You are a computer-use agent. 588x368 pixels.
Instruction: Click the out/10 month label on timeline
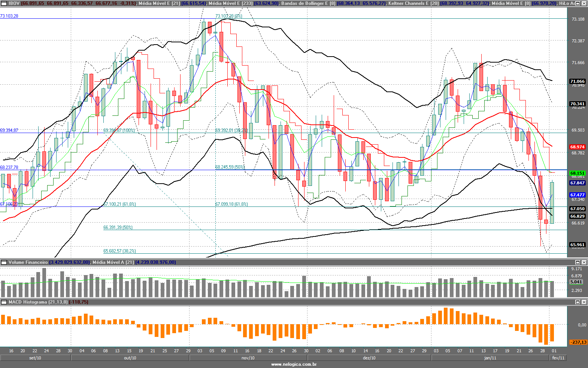pos(130,358)
